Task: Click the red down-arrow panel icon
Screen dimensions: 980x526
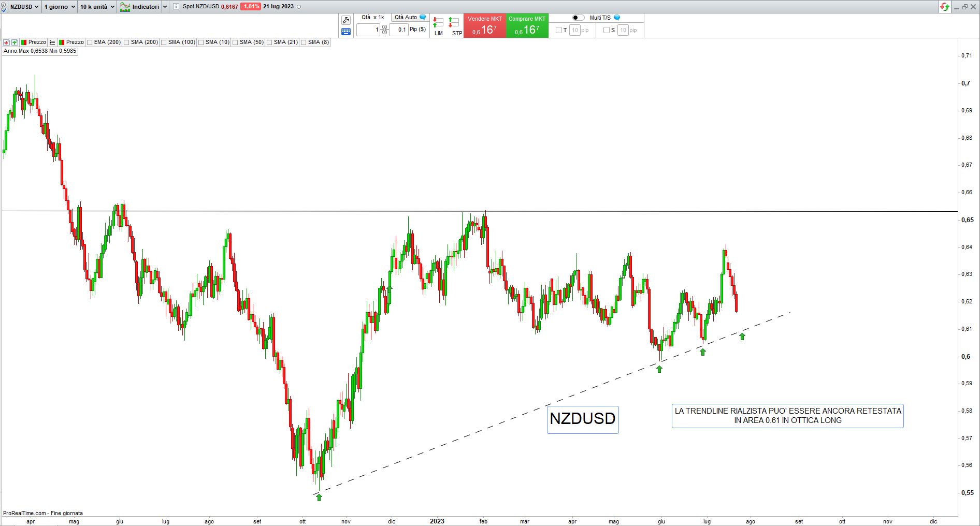Action: (7, 42)
